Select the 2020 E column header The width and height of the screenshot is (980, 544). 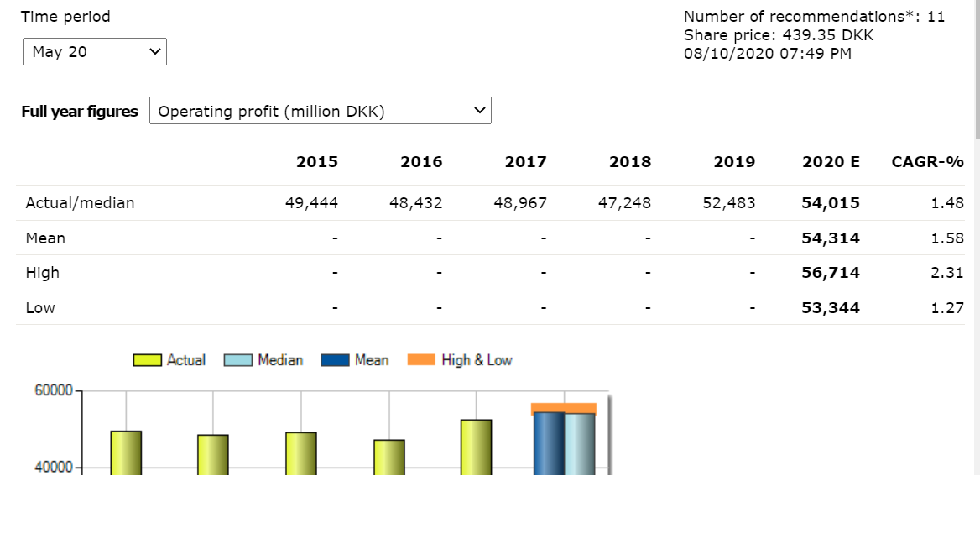point(831,162)
